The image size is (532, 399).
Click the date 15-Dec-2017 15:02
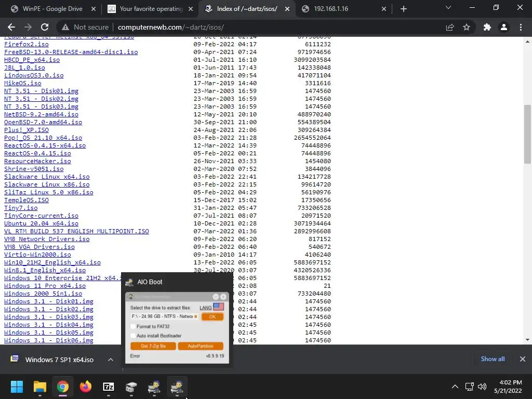[x=225, y=200]
